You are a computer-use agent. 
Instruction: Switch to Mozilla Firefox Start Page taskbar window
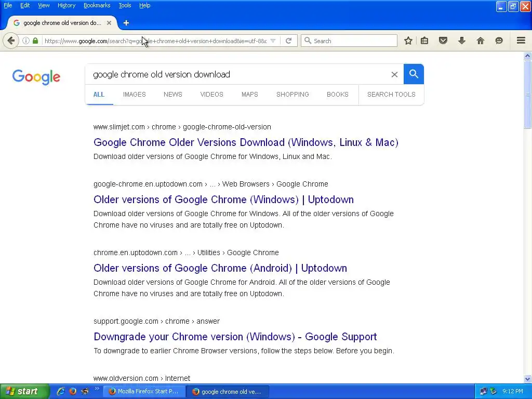(x=144, y=391)
